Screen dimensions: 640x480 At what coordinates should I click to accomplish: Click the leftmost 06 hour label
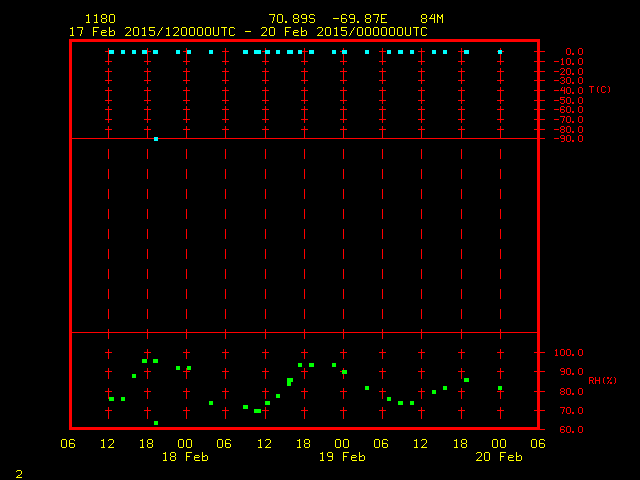tap(68, 443)
